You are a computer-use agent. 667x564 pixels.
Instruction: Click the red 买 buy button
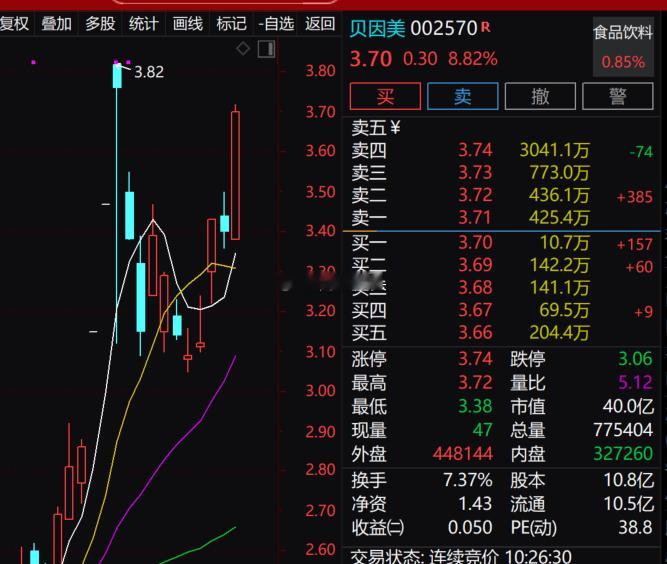(x=385, y=96)
